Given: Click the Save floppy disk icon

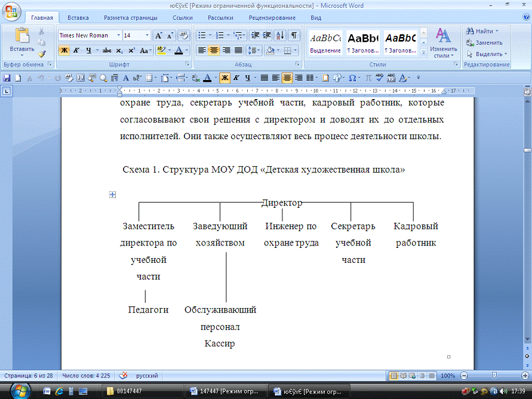Looking at the screenshot, I should tap(7, 78).
